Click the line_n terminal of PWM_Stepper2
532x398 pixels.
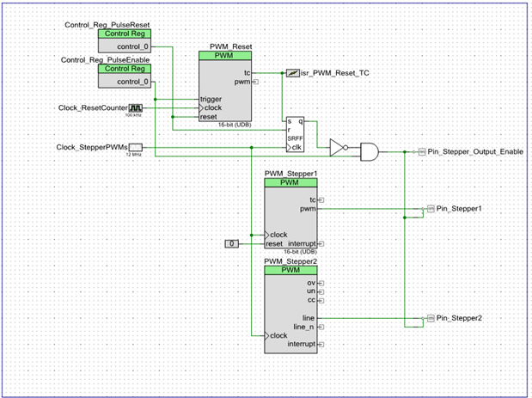point(321,328)
